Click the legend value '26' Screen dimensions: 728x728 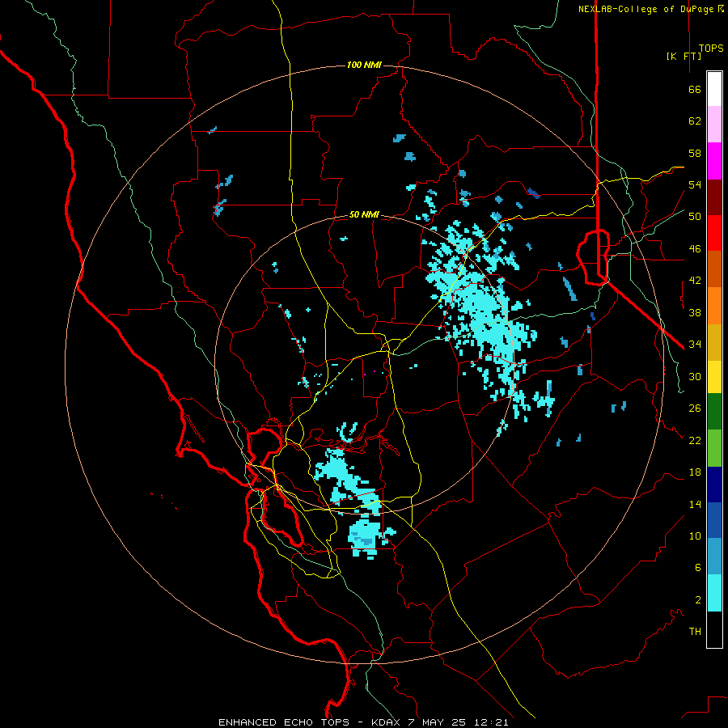(695, 408)
